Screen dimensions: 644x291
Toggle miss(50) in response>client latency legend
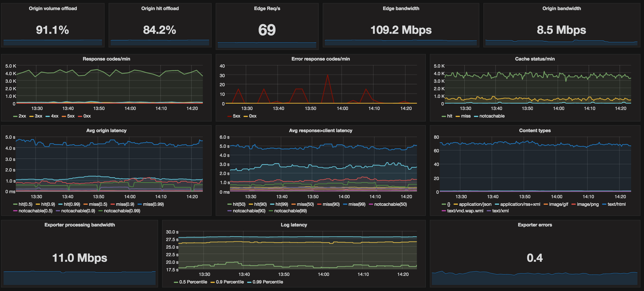pyautogui.click(x=305, y=204)
